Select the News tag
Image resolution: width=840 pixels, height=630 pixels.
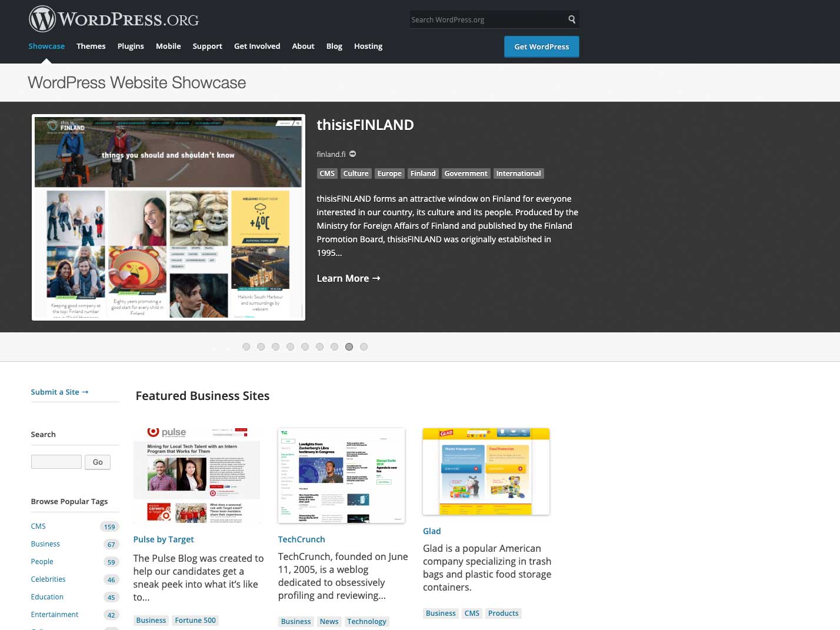pos(329,622)
